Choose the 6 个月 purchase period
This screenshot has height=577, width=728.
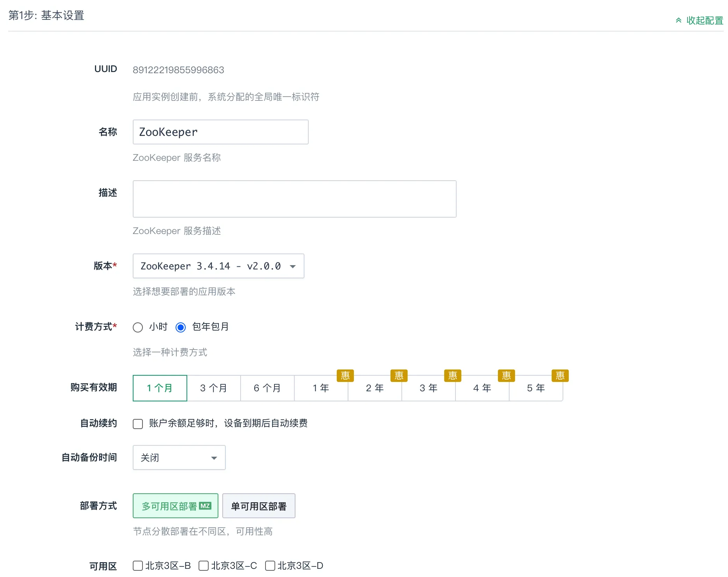(x=267, y=388)
